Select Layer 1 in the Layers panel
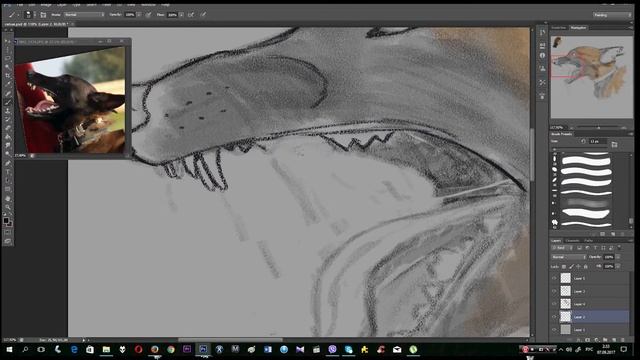 pos(590,329)
